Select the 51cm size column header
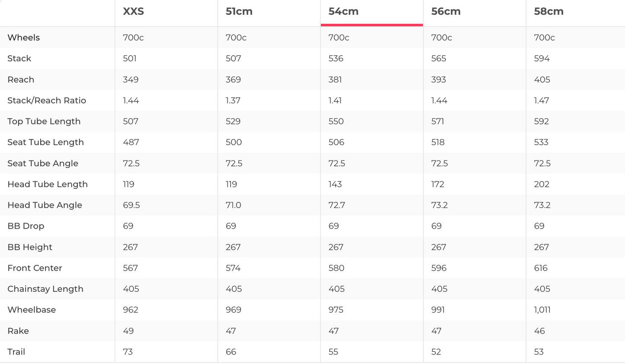The width and height of the screenshot is (625, 364). click(x=239, y=12)
